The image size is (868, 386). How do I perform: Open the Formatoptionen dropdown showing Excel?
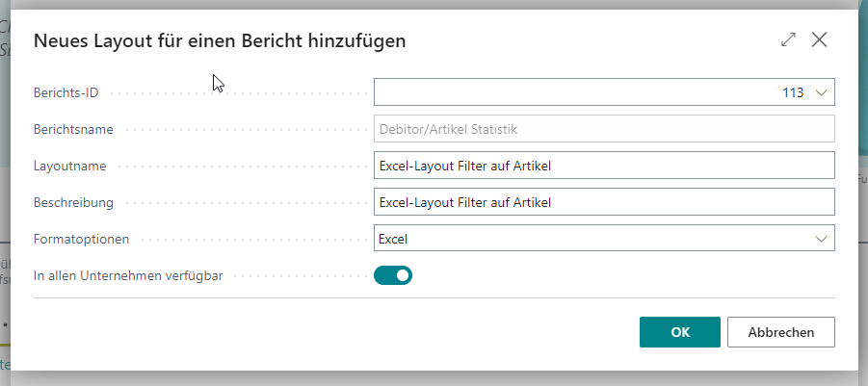point(604,239)
